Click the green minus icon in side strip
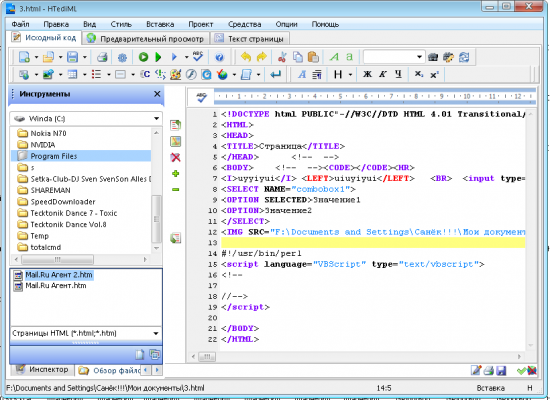Image resolution: width=550 pixels, height=400 pixels. pos(175,189)
